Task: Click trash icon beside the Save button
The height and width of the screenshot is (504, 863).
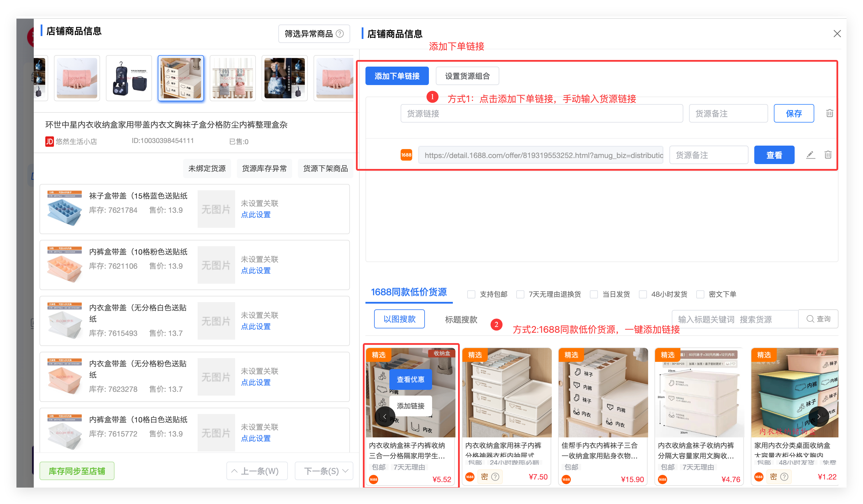Action: (x=830, y=113)
